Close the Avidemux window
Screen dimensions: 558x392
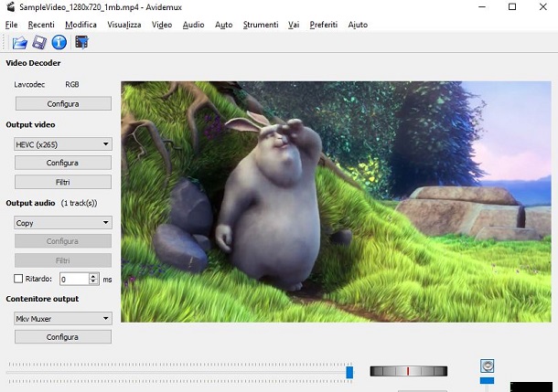tap(543, 6)
